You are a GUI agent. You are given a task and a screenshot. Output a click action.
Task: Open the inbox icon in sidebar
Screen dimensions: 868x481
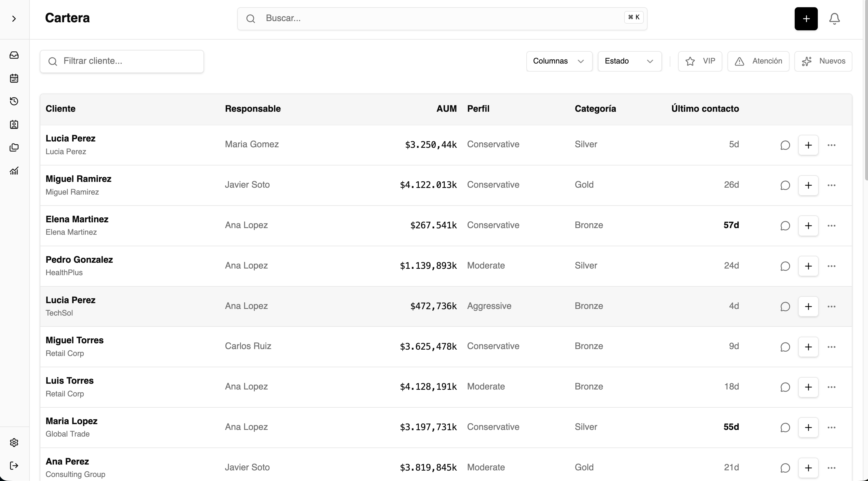pos(14,55)
